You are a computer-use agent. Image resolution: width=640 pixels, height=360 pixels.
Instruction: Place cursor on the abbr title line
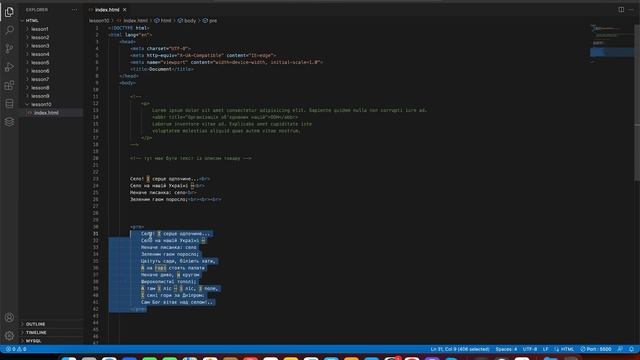[225, 117]
